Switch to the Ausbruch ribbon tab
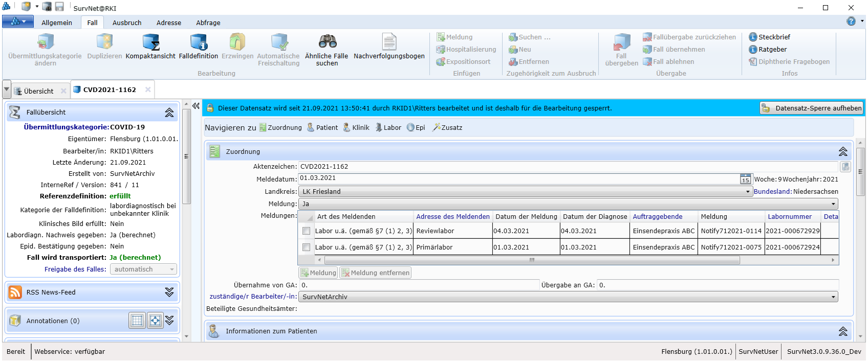Screen dimensions: 868x361 pos(127,23)
